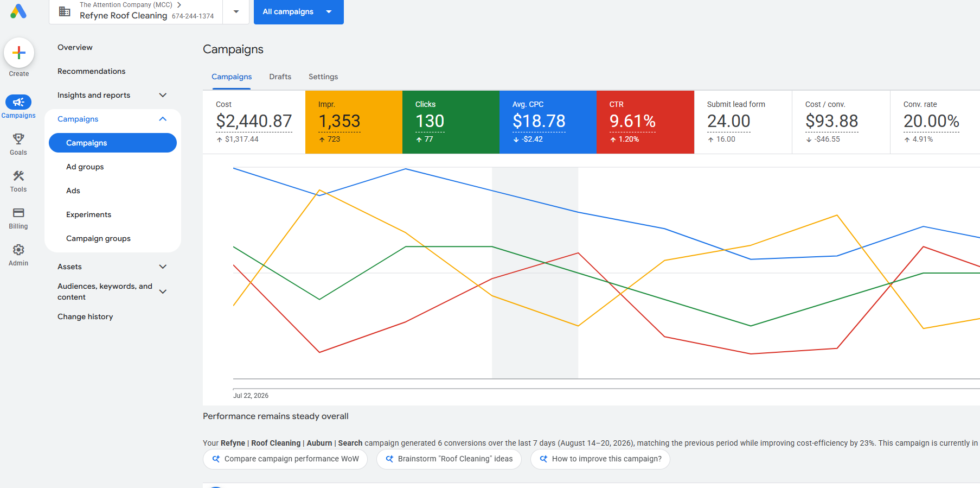The image size is (980, 488).
Task: Select Ads in sidebar
Action: tap(73, 191)
